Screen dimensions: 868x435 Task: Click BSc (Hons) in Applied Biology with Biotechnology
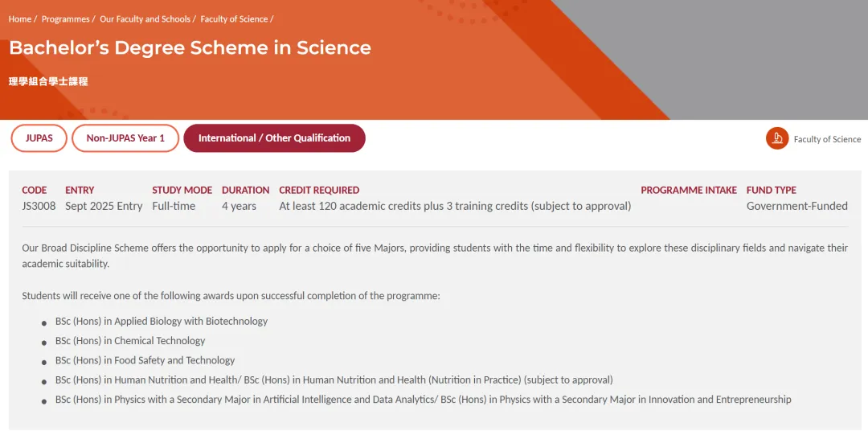[161, 322]
